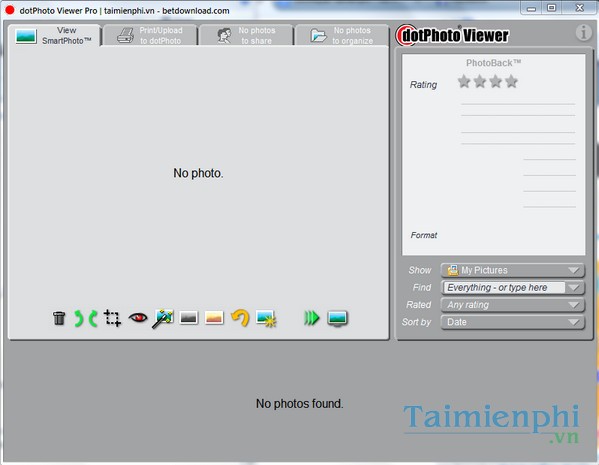The height and width of the screenshot is (465, 599).
Task: Open the No photos to share tab
Action: click(246, 36)
